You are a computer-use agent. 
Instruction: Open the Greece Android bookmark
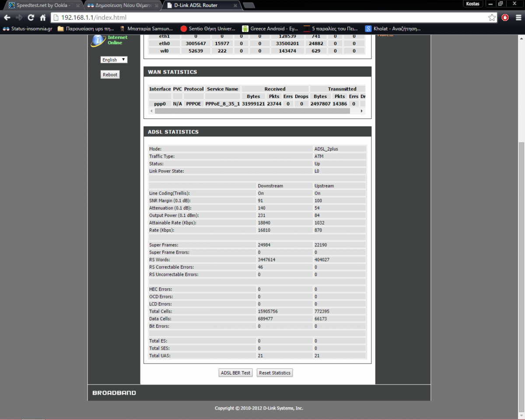point(270,29)
